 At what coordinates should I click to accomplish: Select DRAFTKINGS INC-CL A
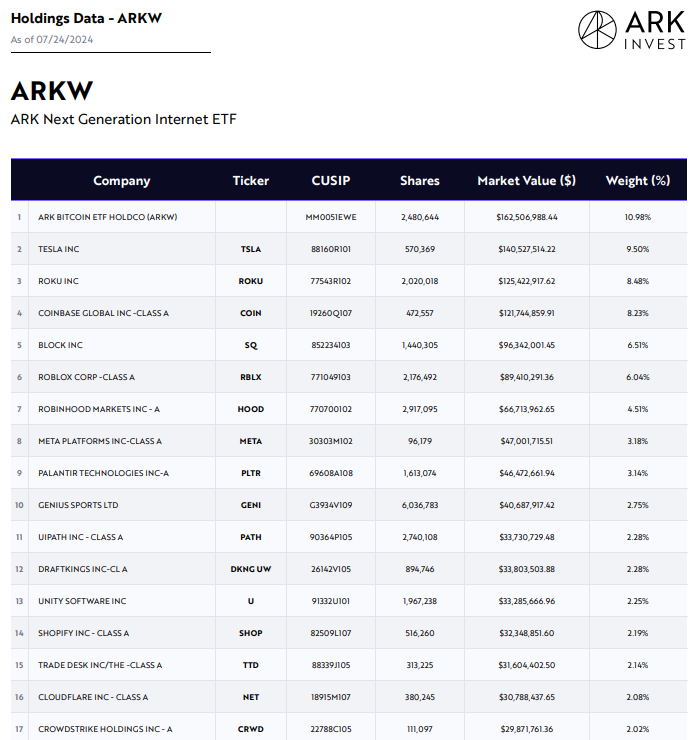click(x=83, y=569)
